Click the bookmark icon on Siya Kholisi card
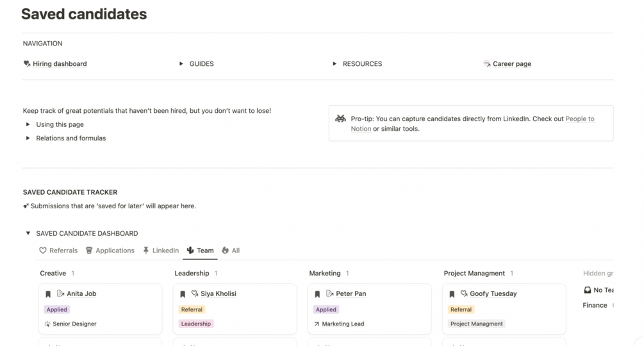Viewport: 644px width, 346px height. 183,294
